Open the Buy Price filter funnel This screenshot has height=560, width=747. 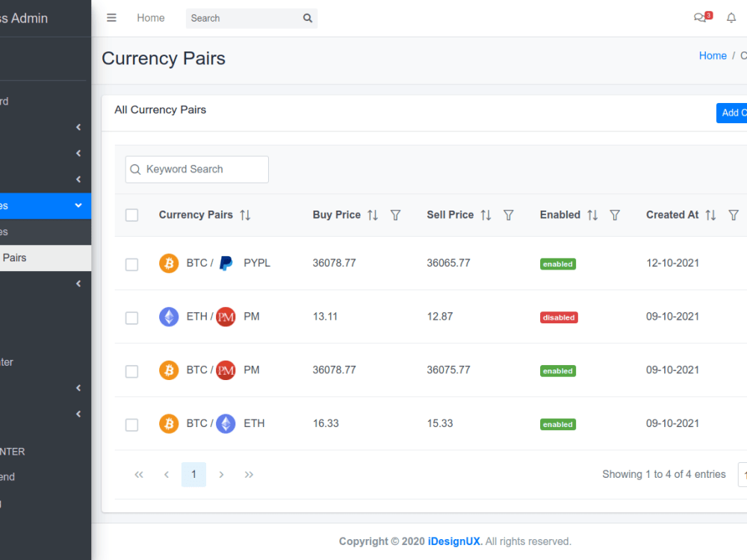pos(395,215)
